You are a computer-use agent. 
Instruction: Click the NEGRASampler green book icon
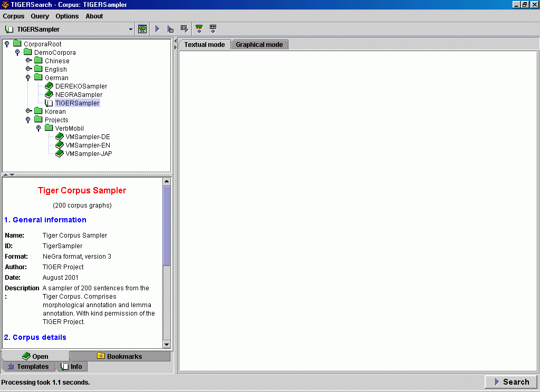point(49,94)
